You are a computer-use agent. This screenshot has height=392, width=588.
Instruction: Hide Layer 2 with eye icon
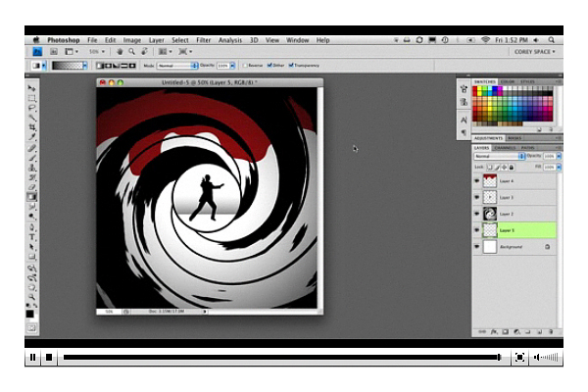[477, 214]
